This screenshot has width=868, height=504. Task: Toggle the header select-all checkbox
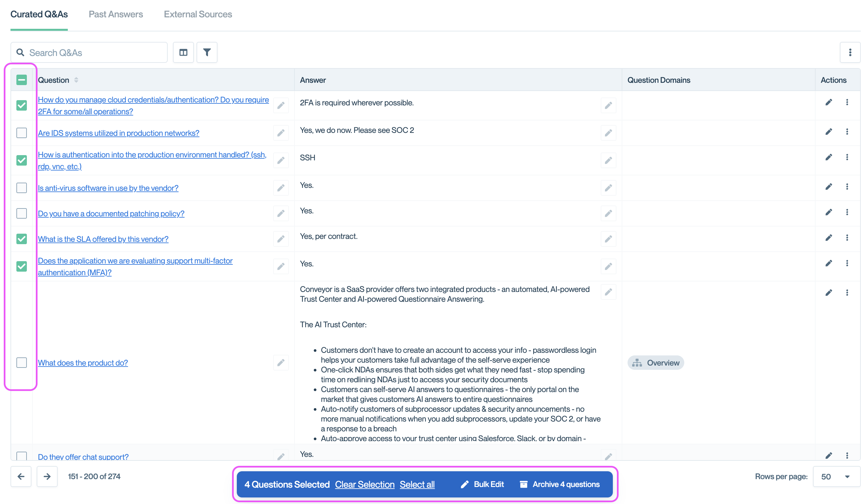pyautogui.click(x=22, y=80)
